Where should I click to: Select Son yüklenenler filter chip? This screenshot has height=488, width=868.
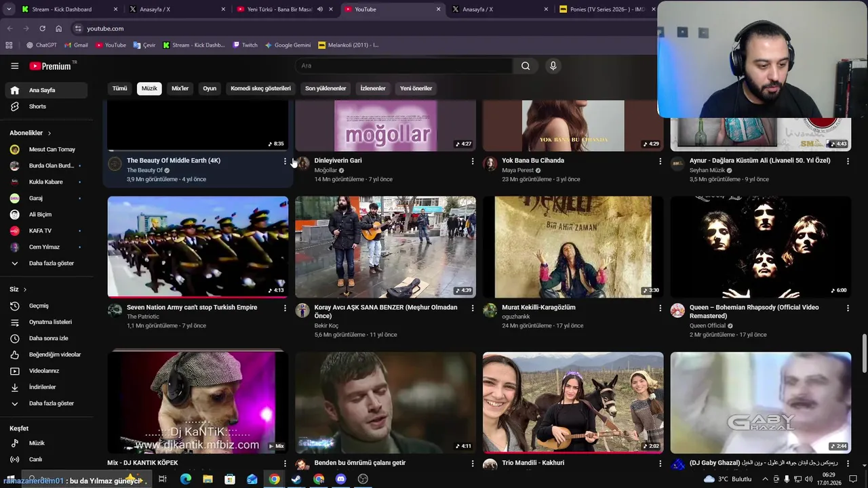[325, 88]
